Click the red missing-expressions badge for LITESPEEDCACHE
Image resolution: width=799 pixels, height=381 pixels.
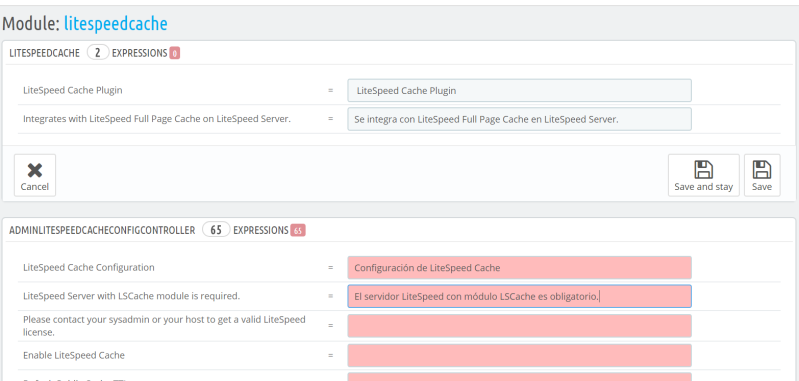coord(174,53)
